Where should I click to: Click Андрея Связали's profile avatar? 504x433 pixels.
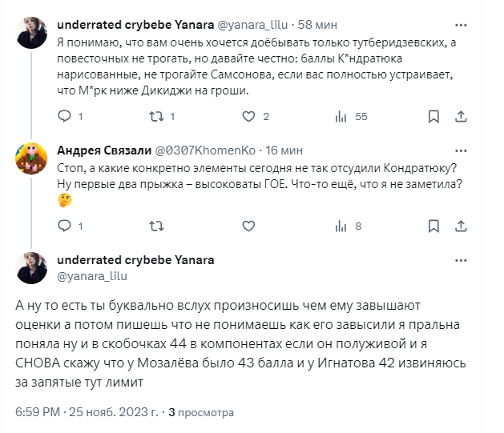[32, 158]
